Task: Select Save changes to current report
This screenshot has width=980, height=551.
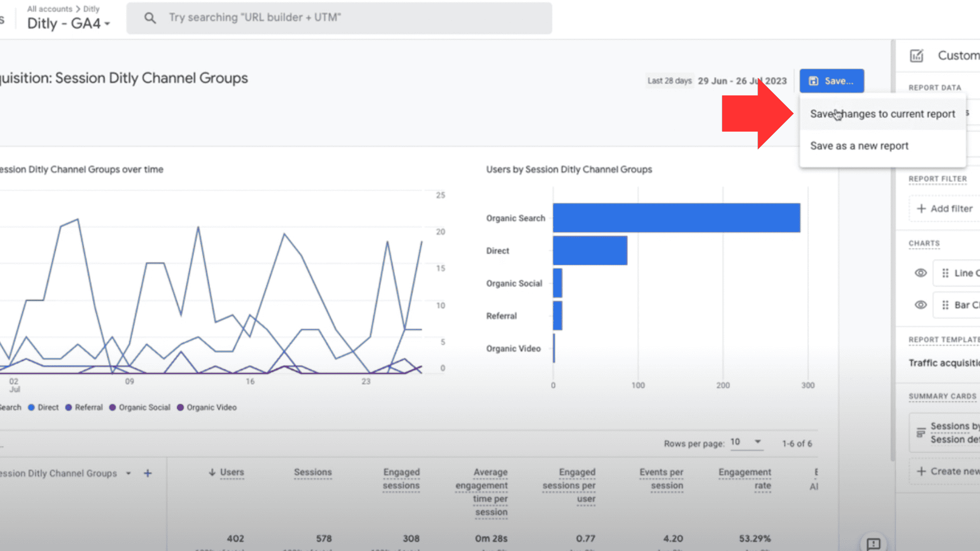Action: click(x=883, y=114)
